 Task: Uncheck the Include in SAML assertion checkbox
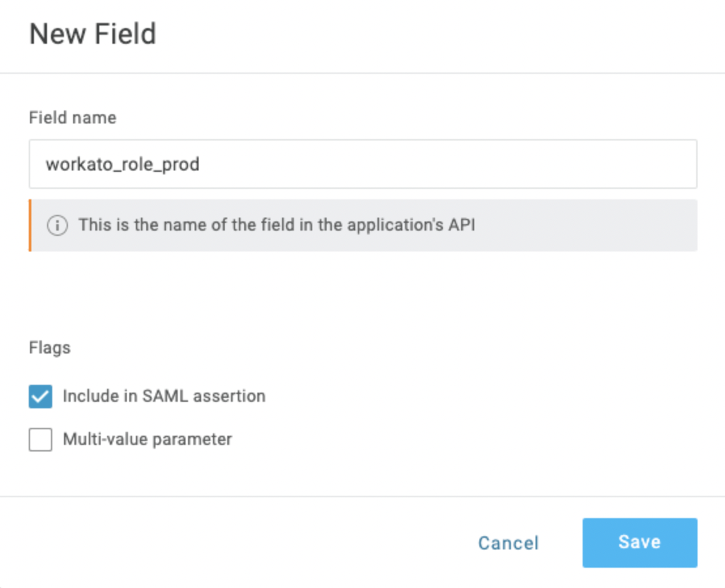(x=40, y=397)
